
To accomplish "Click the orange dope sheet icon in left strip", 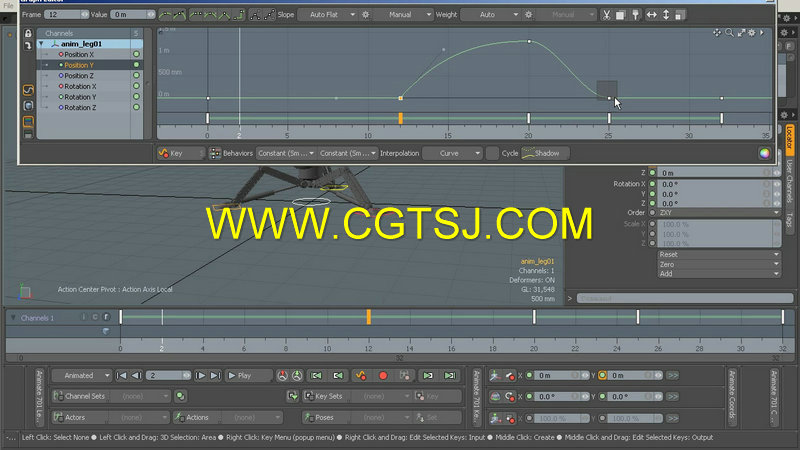I will [x=29, y=121].
